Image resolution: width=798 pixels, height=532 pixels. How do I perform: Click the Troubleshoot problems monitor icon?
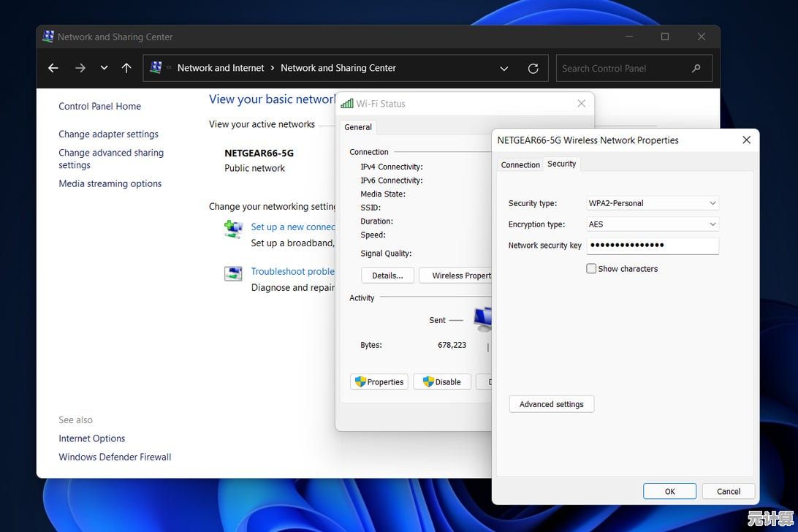point(232,273)
